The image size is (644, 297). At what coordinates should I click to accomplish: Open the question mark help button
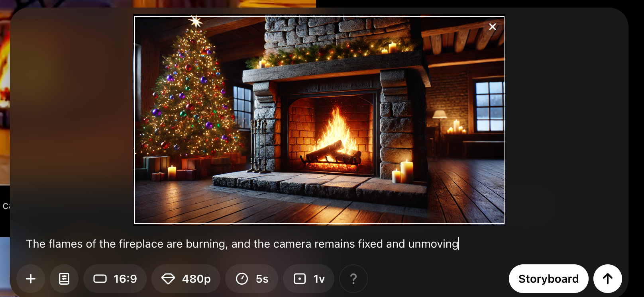click(353, 279)
